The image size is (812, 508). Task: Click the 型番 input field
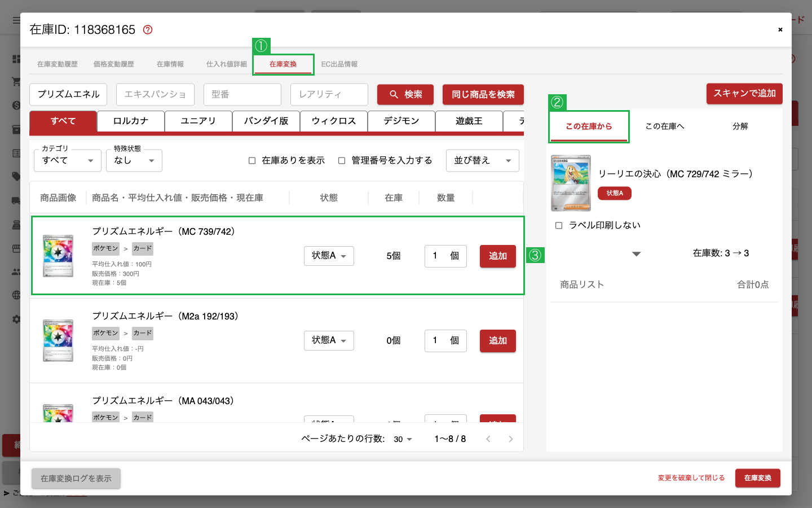click(x=242, y=94)
